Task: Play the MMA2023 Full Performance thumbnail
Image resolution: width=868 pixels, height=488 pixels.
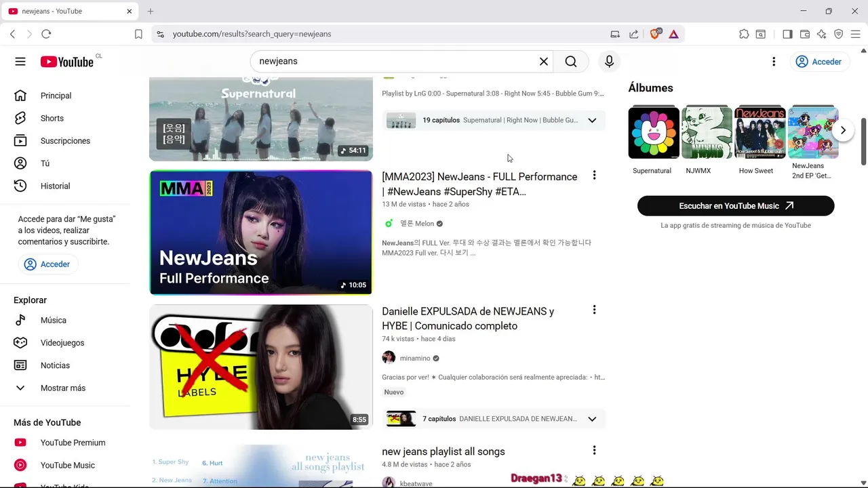Action: tap(261, 232)
